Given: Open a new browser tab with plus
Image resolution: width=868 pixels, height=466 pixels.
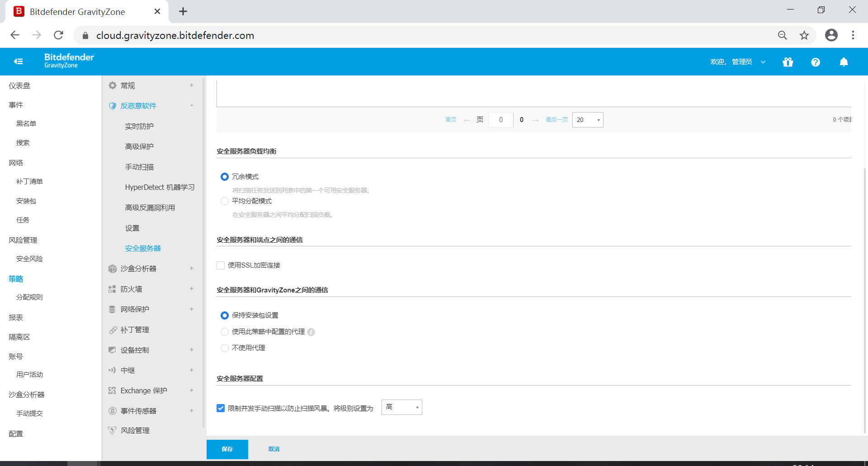Looking at the screenshot, I should coord(183,12).
